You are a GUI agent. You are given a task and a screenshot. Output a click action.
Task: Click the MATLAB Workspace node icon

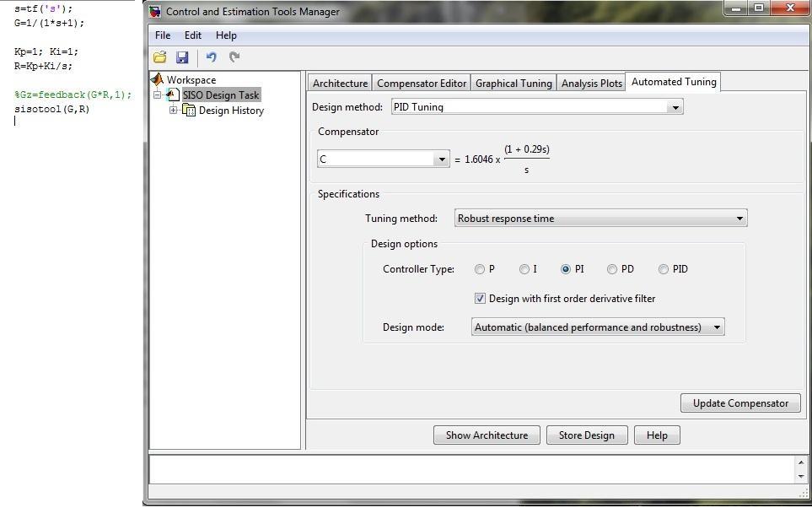point(157,79)
